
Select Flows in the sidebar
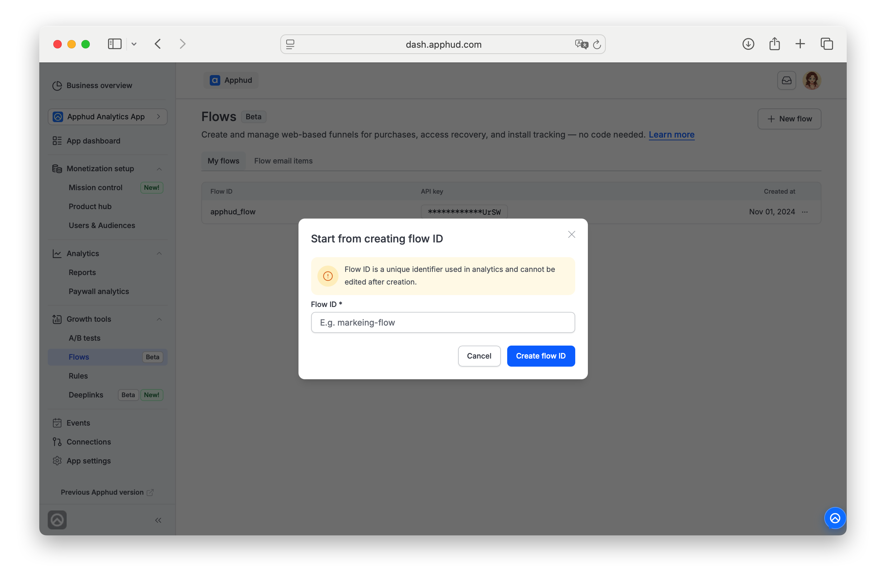tap(108, 357)
